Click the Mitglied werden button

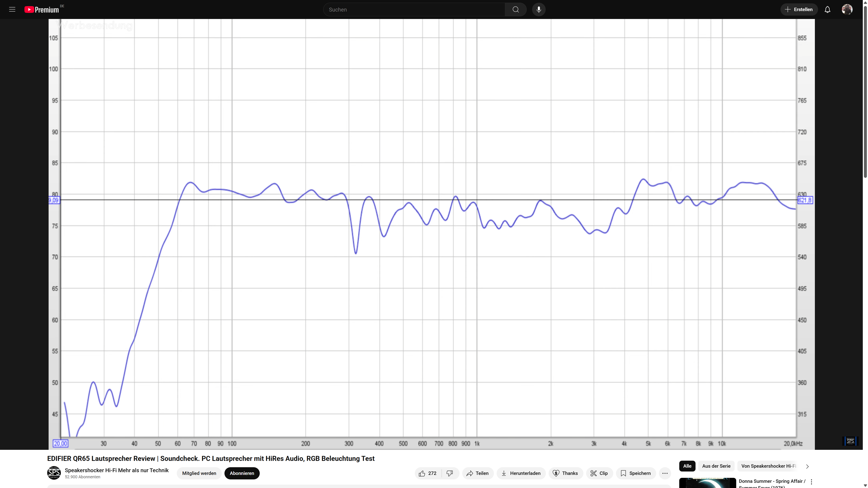click(x=199, y=473)
